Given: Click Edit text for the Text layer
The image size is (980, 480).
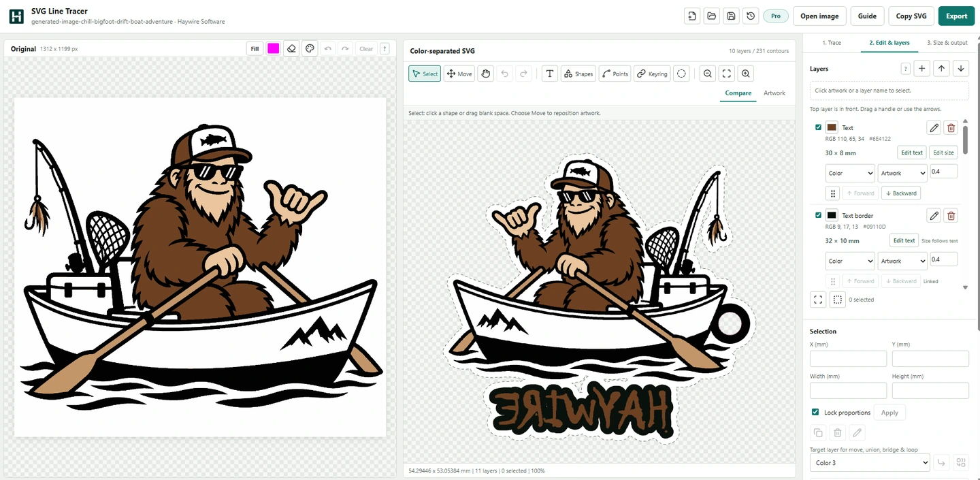Looking at the screenshot, I should (912, 153).
